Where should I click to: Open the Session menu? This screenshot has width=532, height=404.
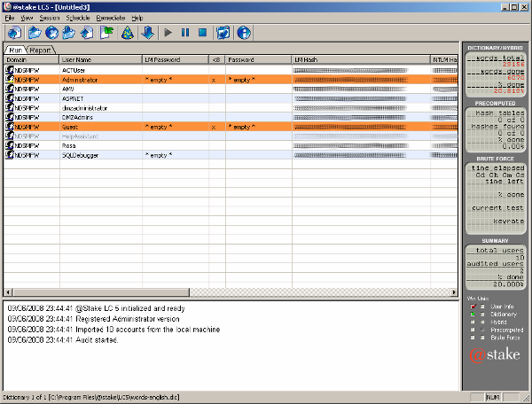pos(49,18)
